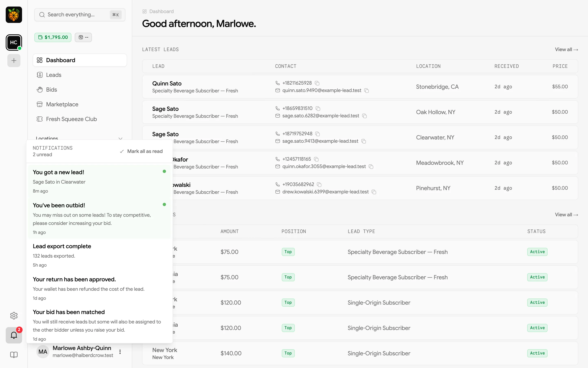Click Mark all as read
588x368 pixels.
(x=141, y=151)
